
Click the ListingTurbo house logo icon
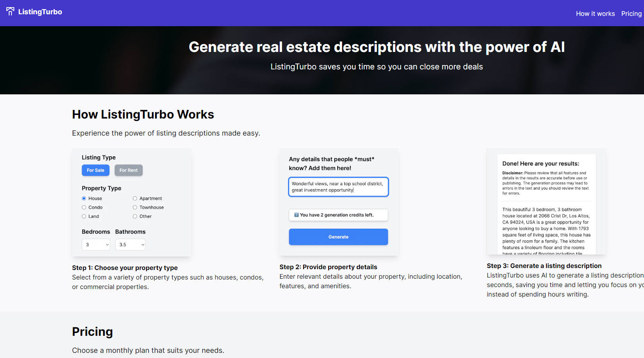coord(10,11)
